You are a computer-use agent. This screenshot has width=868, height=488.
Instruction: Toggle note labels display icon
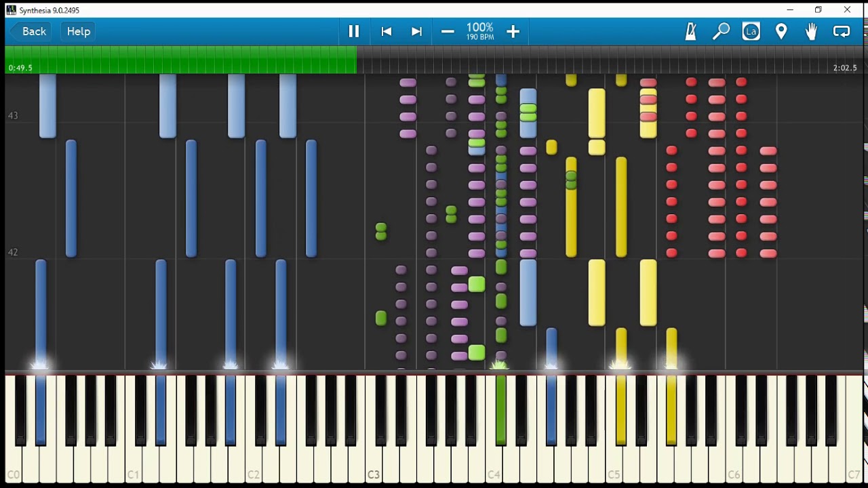[x=751, y=31]
